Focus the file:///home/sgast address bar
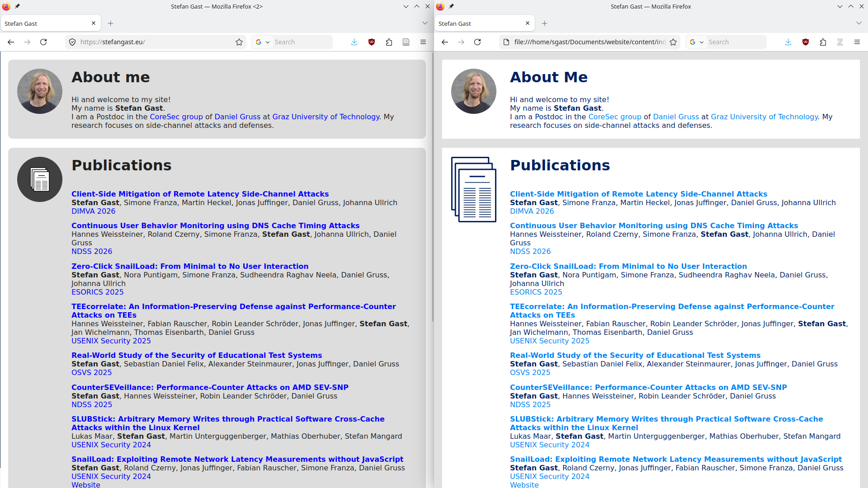 click(590, 42)
